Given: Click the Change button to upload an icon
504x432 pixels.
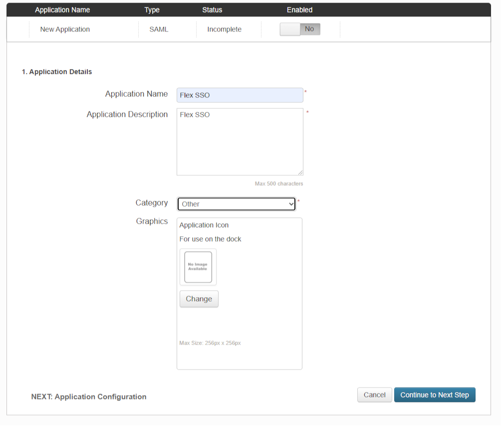Looking at the screenshot, I should (x=199, y=299).
